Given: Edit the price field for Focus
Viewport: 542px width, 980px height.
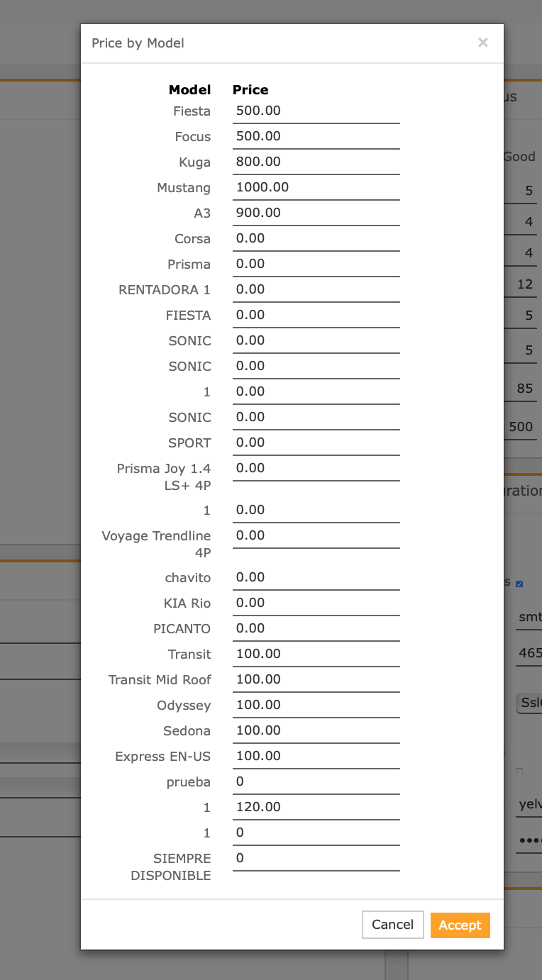Looking at the screenshot, I should pos(316,136).
